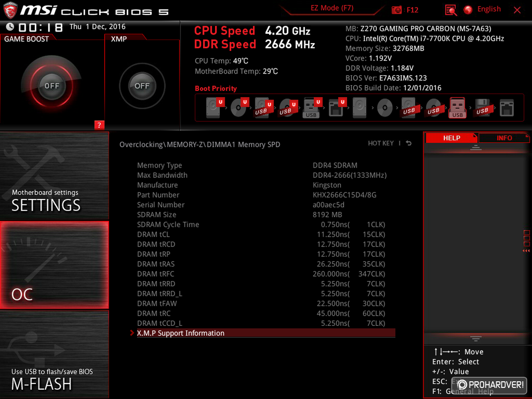Click the breadcrumb Overclocking\MEMORY-Z\DIMMA1 Memory SPD
Image resolution: width=532 pixels, height=399 pixels.
click(x=200, y=145)
